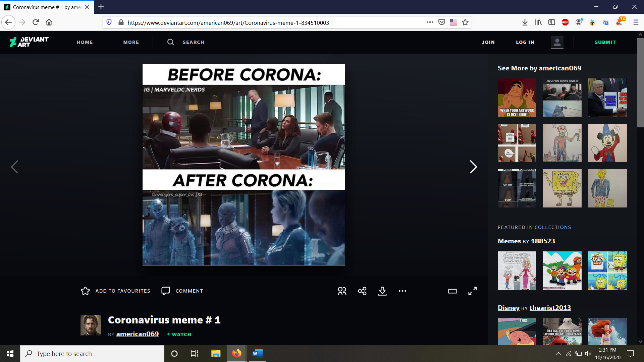Open Microsoft Word from the taskbar
This screenshot has height=362, width=644.
click(257, 354)
